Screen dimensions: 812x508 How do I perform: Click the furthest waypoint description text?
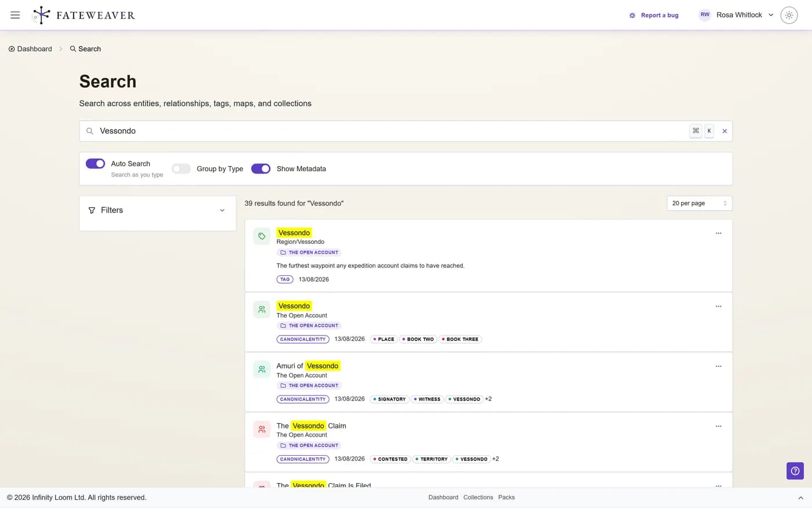tap(370, 265)
